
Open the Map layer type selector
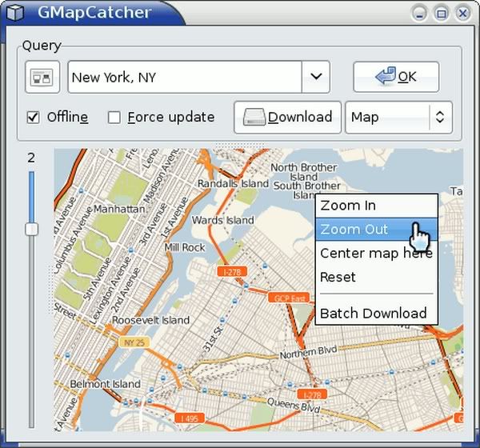[x=398, y=118]
